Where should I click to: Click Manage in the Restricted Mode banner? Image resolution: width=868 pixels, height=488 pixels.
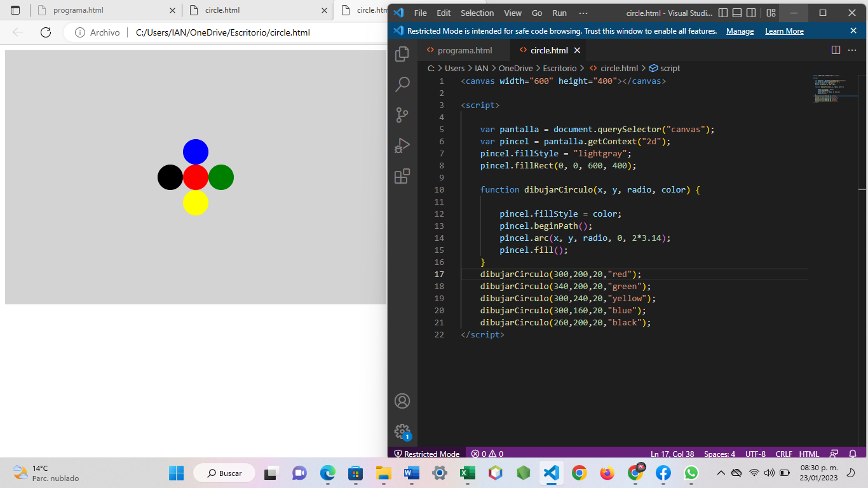[740, 31]
